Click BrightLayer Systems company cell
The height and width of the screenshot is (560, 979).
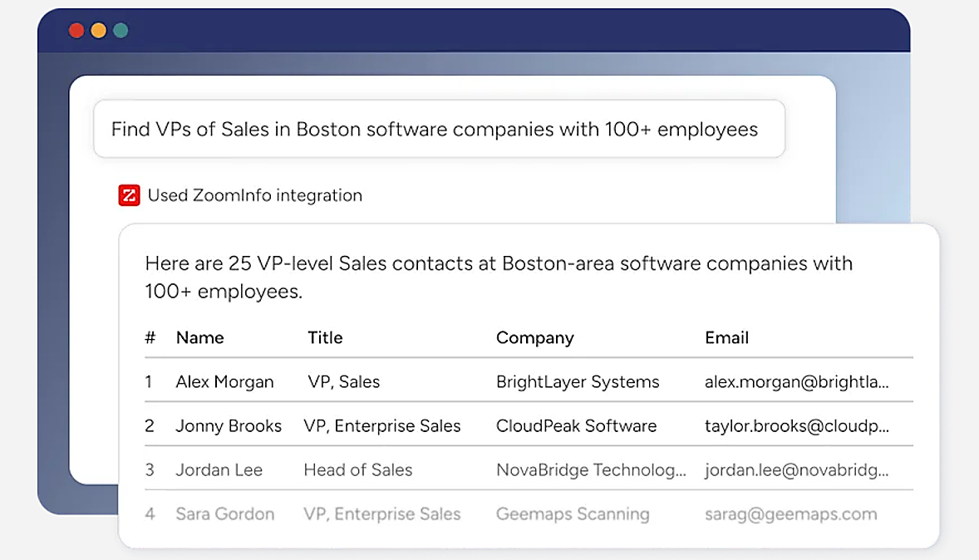[578, 382]
